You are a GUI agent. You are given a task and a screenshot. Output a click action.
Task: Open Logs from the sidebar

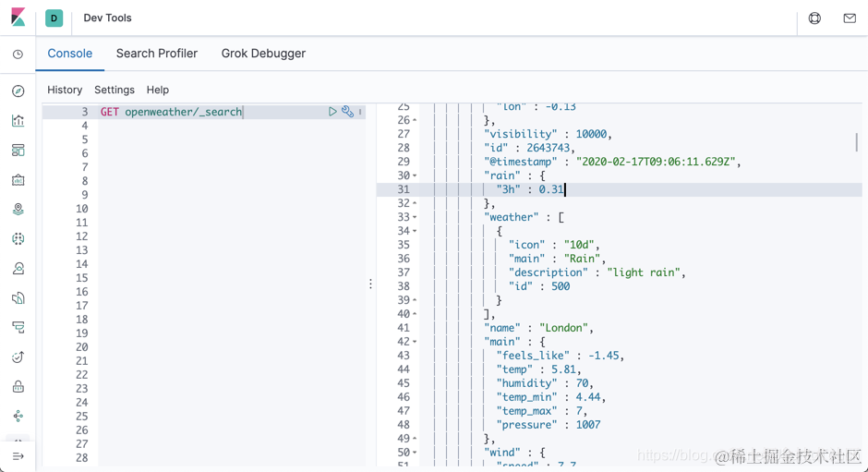(x=18, y=298)
